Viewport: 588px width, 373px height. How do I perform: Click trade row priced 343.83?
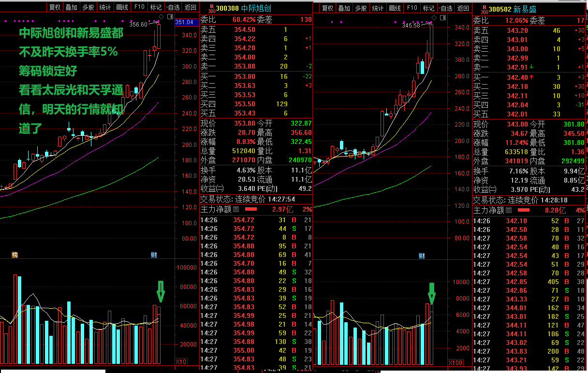tap(529, 351)
